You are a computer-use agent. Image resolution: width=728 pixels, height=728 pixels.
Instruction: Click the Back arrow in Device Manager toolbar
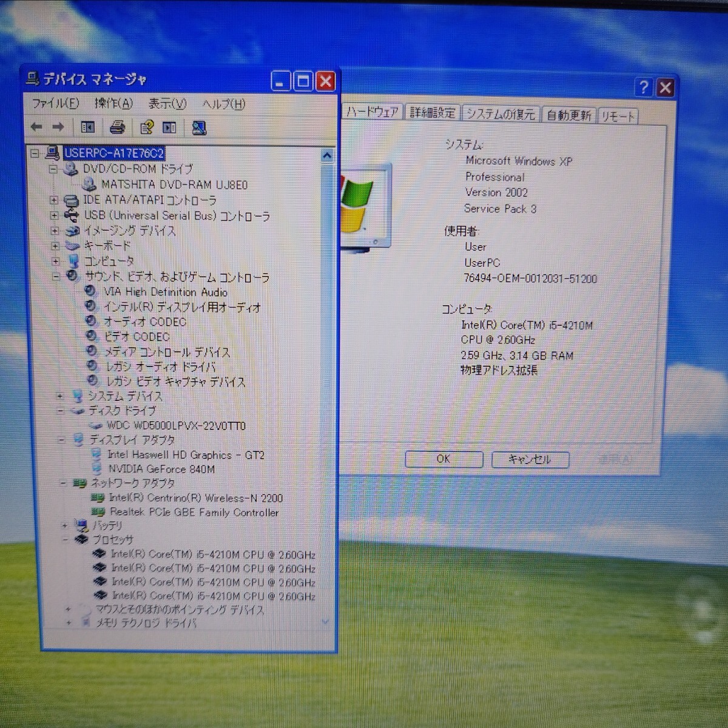36,127
